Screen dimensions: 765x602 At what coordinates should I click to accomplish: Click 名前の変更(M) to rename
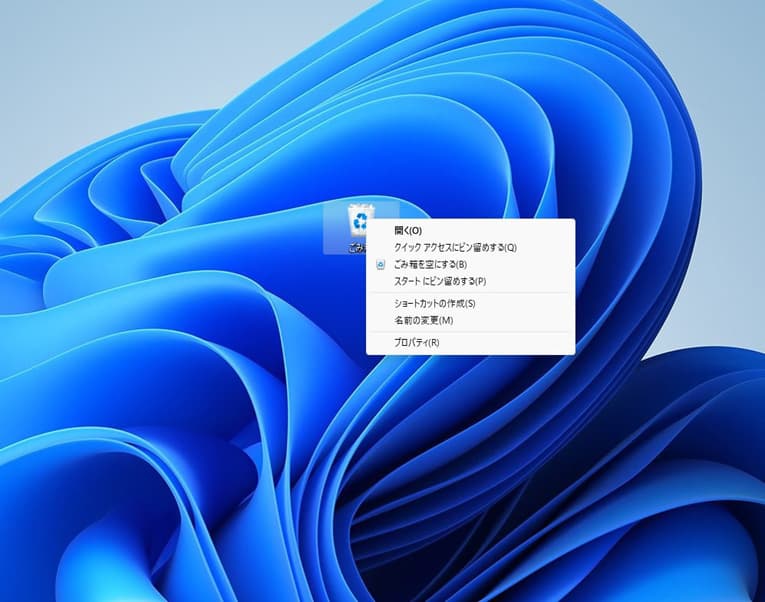pyautogui.click(x=423, y=321)
